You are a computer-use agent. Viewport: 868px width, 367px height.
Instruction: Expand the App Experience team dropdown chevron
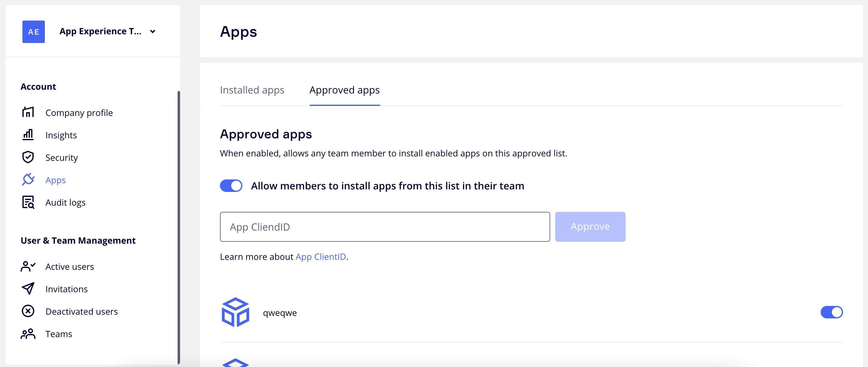click(153, 32)
